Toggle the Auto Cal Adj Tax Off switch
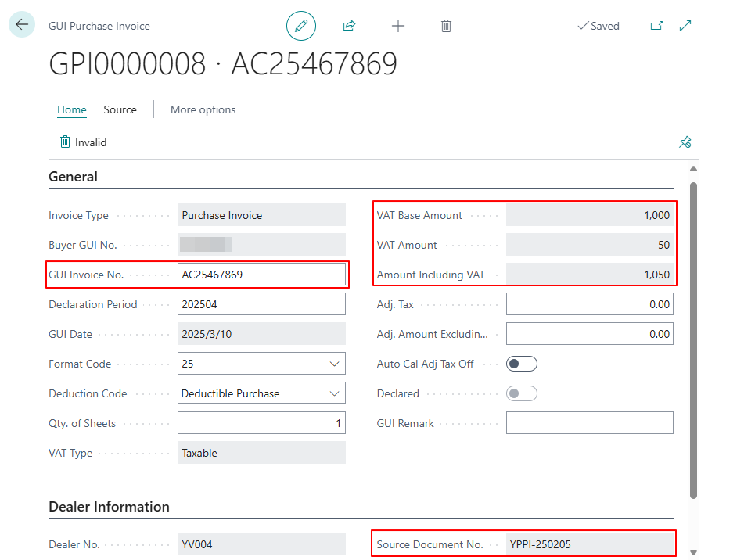744x560 pixels. coord(522,364)
